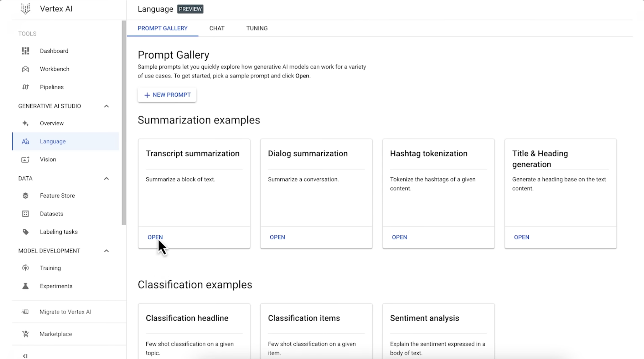The width and height of the screenshot is (644, 359).
Task: Switch to the Chat tab
Action: point(217,28)
